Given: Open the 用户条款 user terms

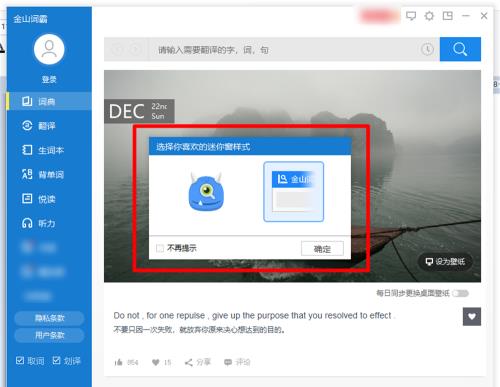Looking at the screenshot, I should pyautogui.click(x=49, y=335).
